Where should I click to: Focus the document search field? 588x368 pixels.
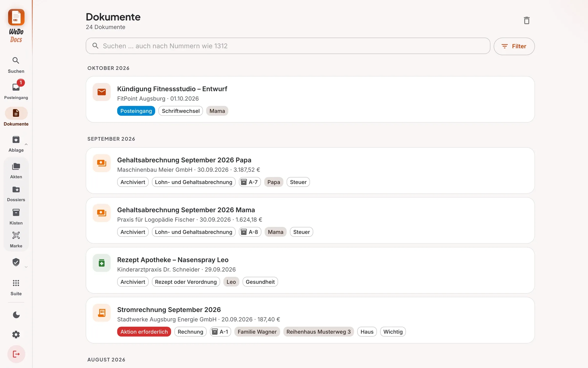(x=288, y=46)
